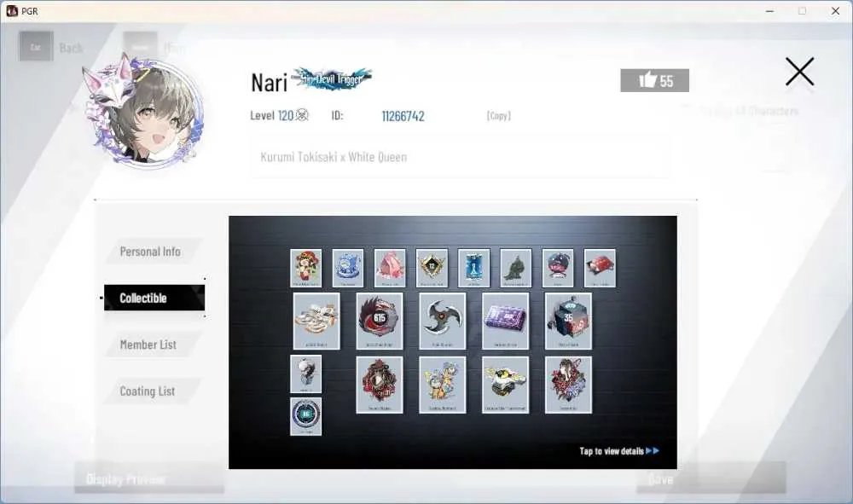The height and width of the screenshot is (504, 853).
Task: View the dark-haired girl with red flowers collectible
Action: pos(568,385)
